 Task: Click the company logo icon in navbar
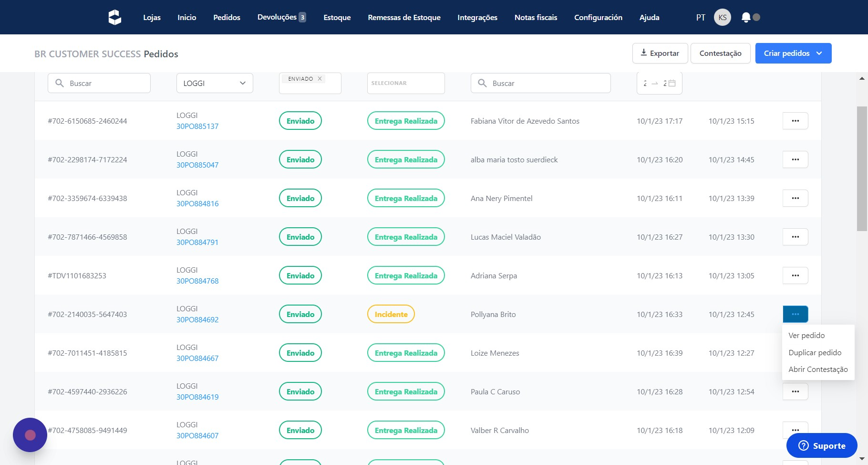(114, 17)
